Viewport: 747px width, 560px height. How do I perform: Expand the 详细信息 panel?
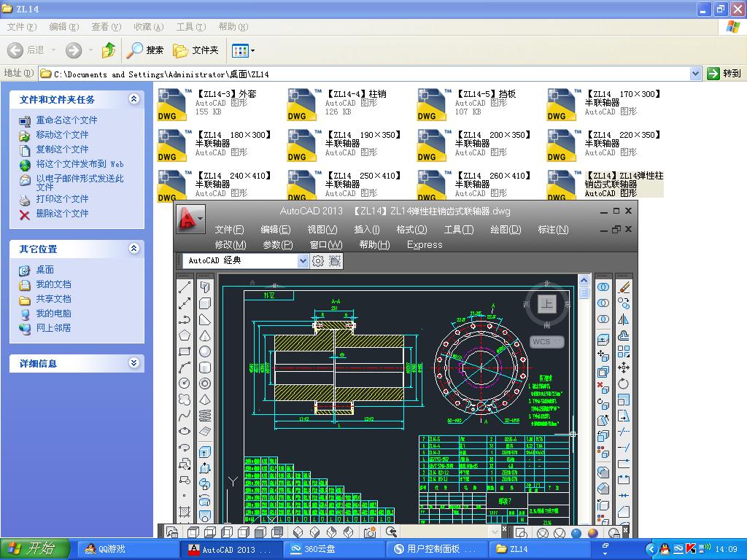click(x=133, y=363)
